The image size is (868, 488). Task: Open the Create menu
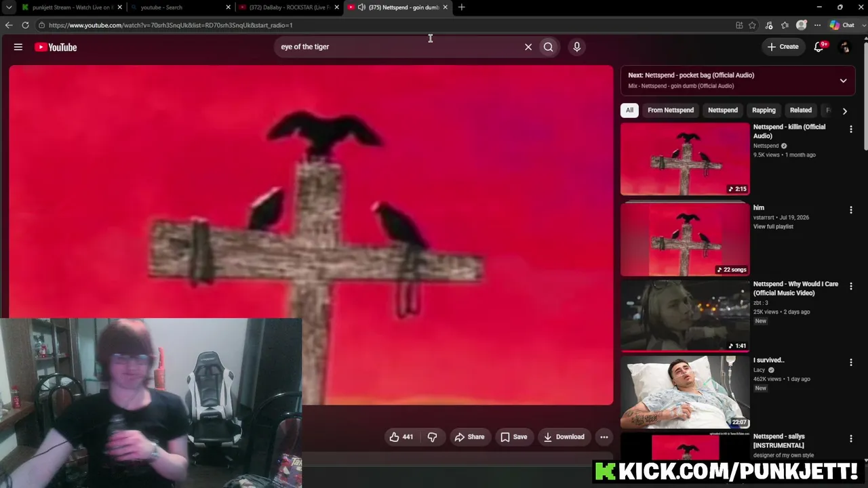coord(783,47)
